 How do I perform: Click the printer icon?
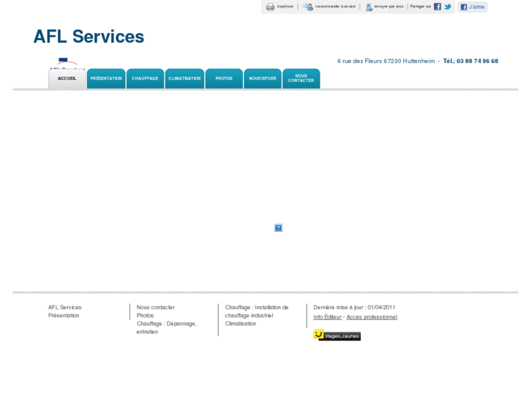[270, 7]
